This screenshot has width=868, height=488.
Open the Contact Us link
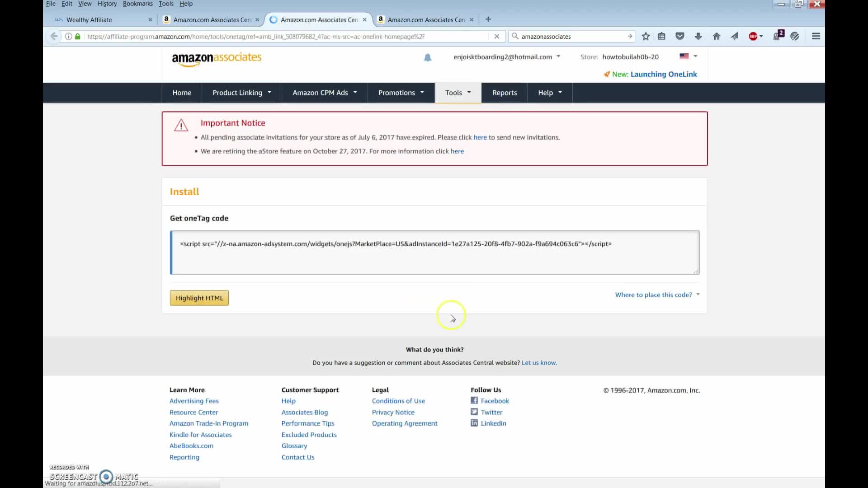tap(298, 457)
